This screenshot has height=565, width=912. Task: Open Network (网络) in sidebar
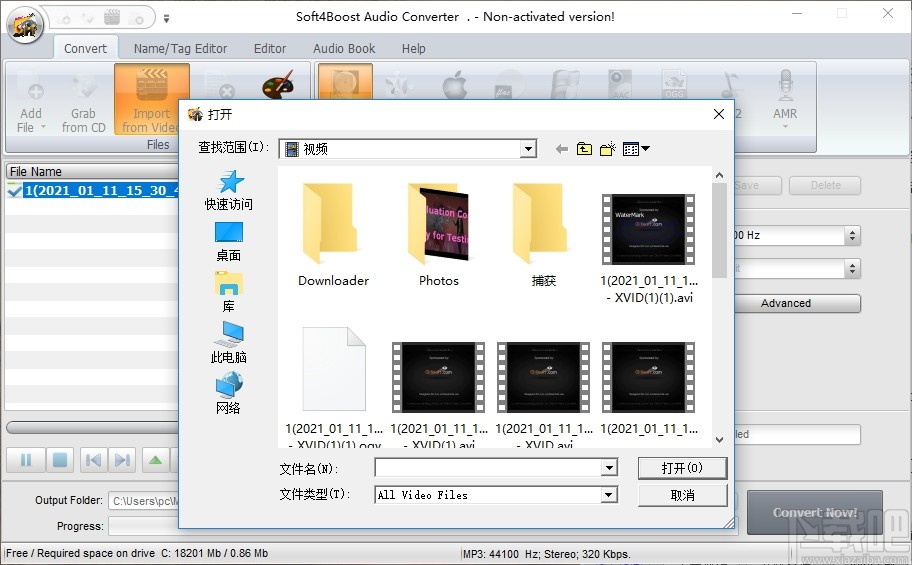point(229,393)
